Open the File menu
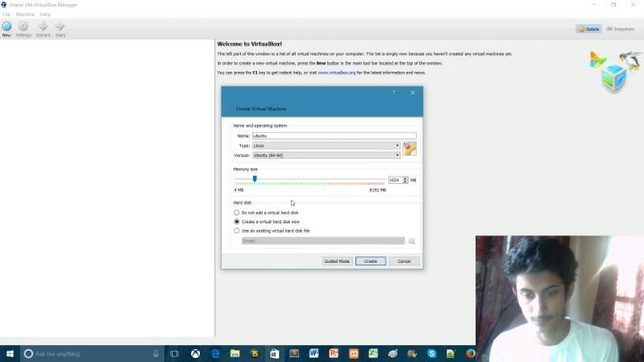Image resolution: width=644 pixels, height=362 pixels. pyautogui.click(x=6, y=15)
